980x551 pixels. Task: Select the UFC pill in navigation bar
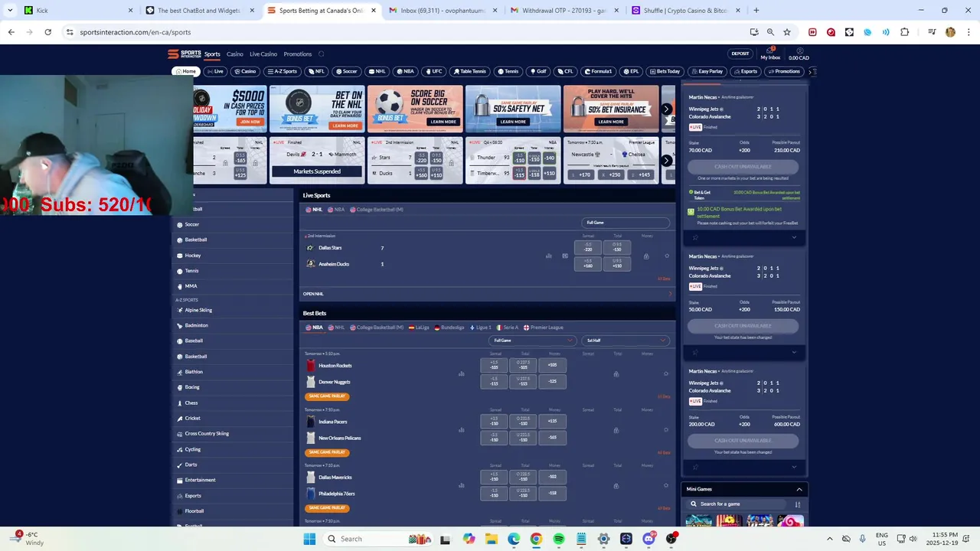tap(433, 71)
